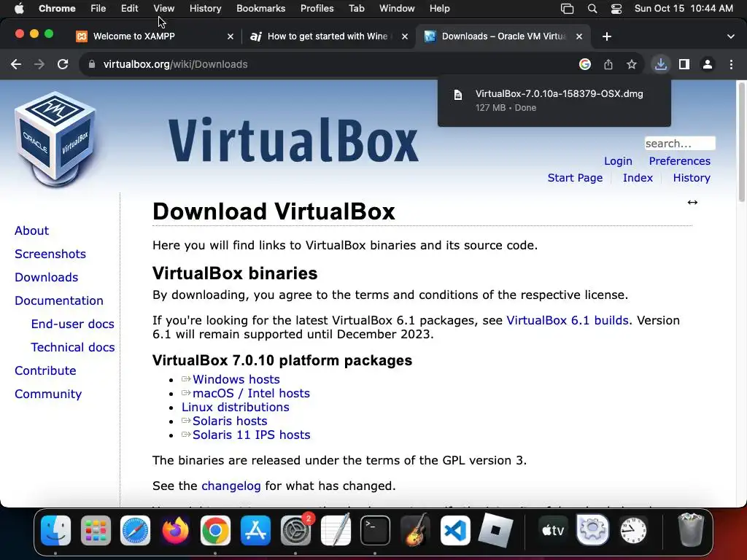Bookmark this page with the star icon
Screen dimensions: 747x560
coord(632,64)
